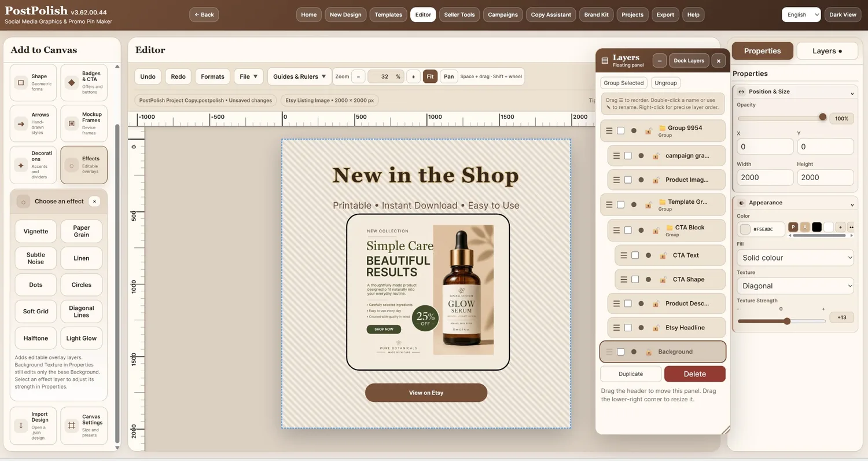This screenshot has width=868, height=461.
Task: Collapse the Position & Size section
Action: point(795,92)
